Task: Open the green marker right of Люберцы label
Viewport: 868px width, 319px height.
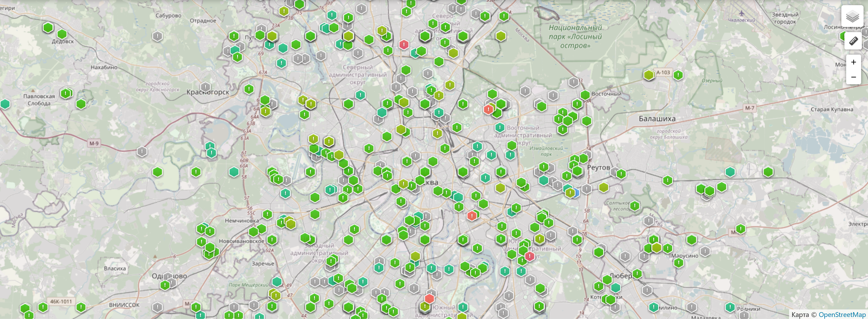Action: [x=637, y=274]
